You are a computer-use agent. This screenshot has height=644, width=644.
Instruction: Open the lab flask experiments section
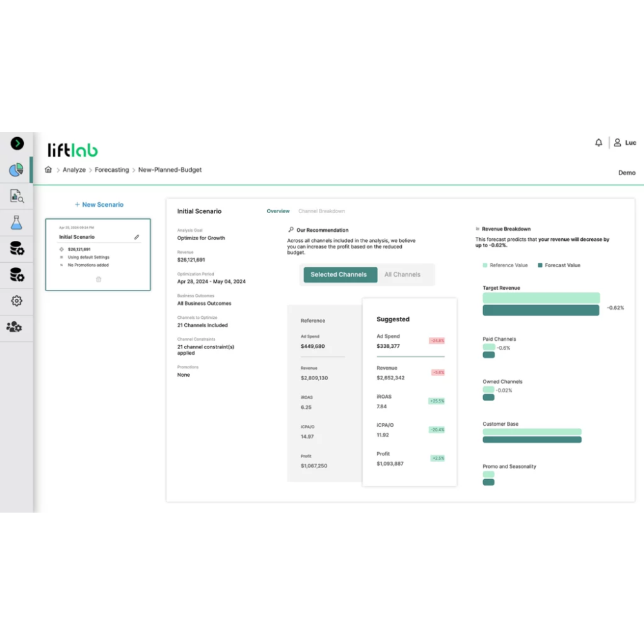point(16,222)
